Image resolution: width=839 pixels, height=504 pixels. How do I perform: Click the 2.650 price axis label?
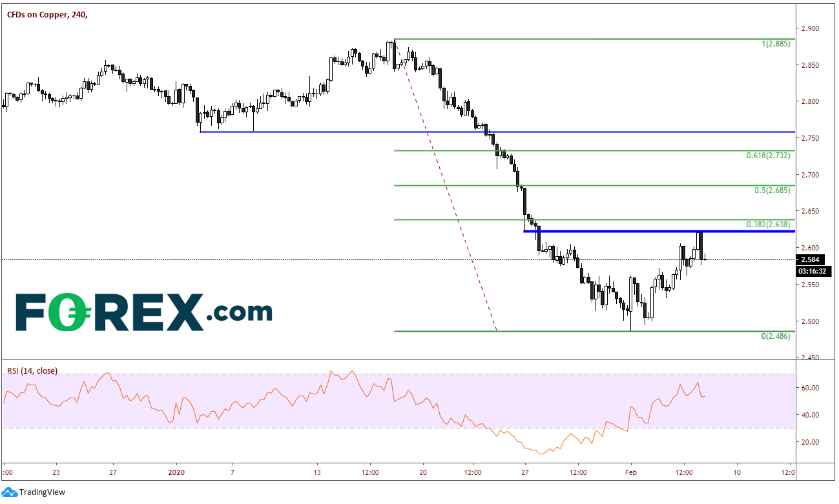point(811,211)
